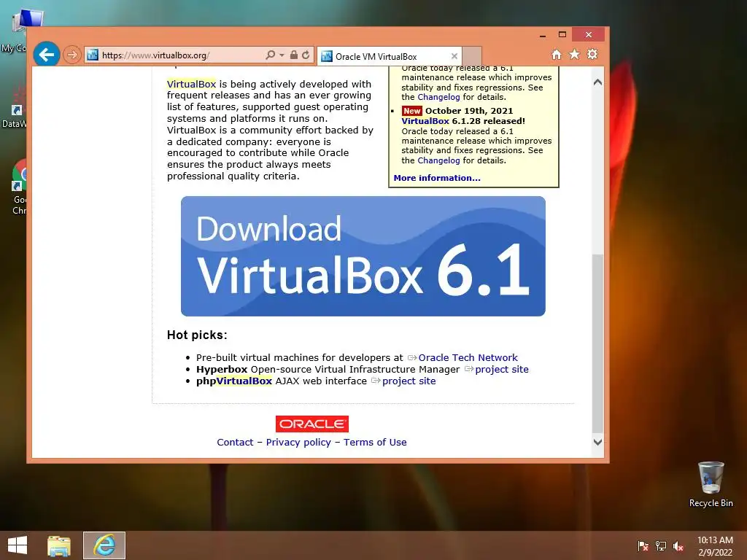Click the browser Forward arrow button
Screen dimensions: 747x560
(x=72, y=55)
